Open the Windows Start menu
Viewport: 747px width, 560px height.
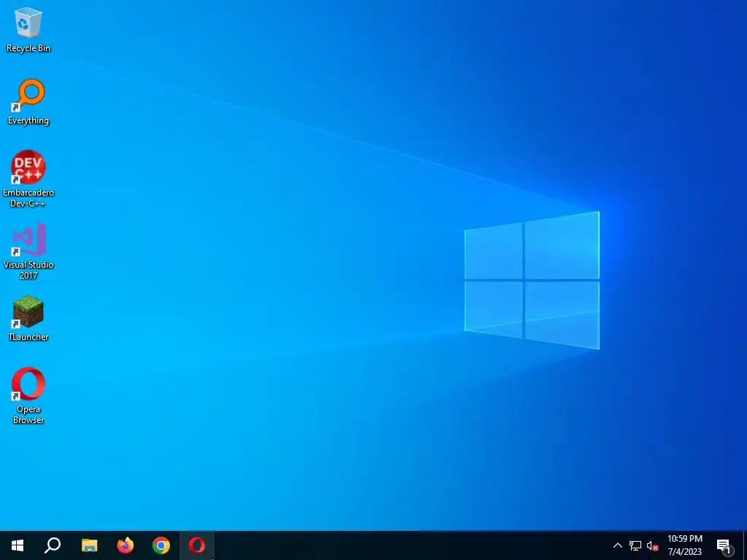click(x=18, y=545)
